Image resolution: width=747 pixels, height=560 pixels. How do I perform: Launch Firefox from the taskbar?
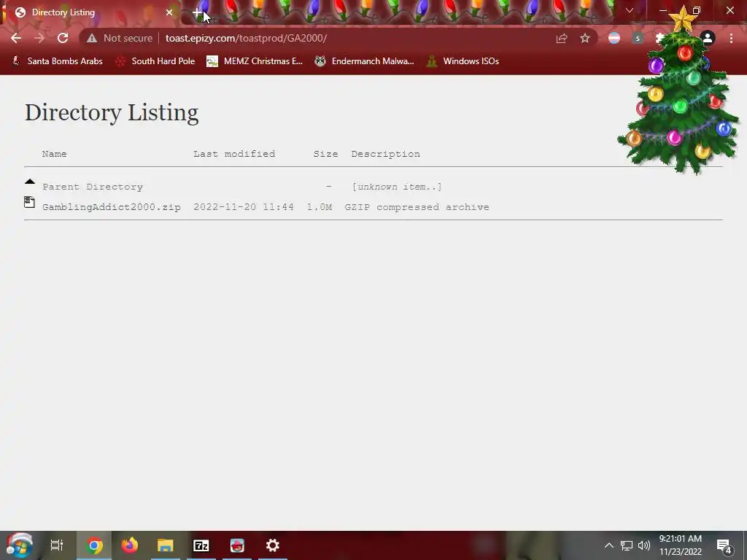tap(130, 545)
